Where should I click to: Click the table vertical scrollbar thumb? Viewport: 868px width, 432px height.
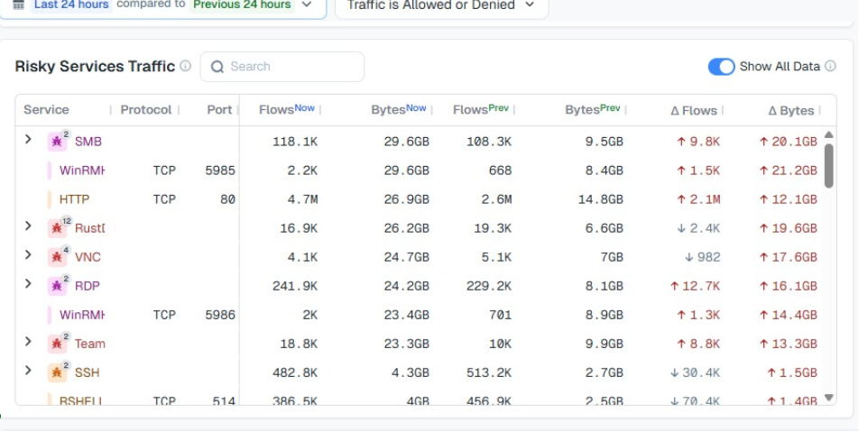pyautogui.click(x=828, y=166)
